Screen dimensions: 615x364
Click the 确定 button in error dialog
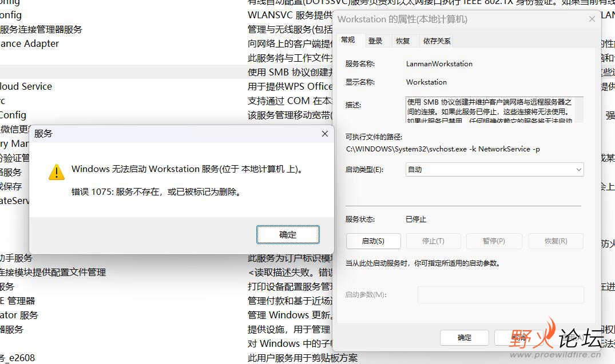click(288, 234)
